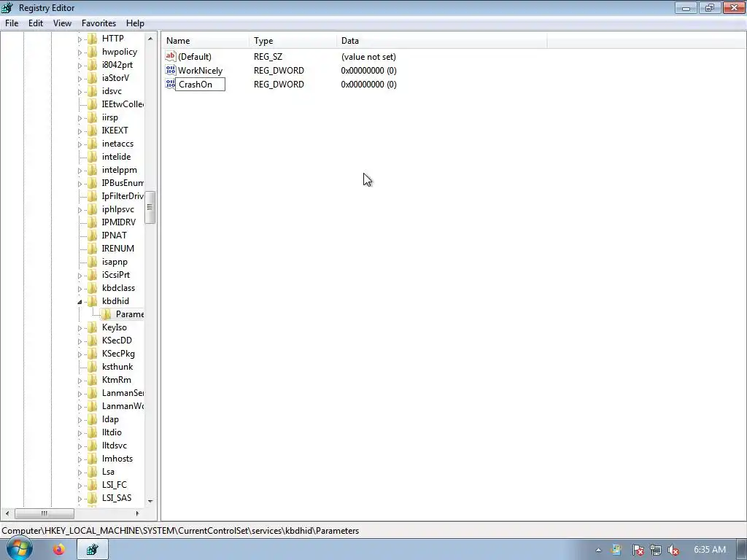Click the horizontal scroll right arrow
The width and height of the screenshot is (747, 560).
[138, 513]
